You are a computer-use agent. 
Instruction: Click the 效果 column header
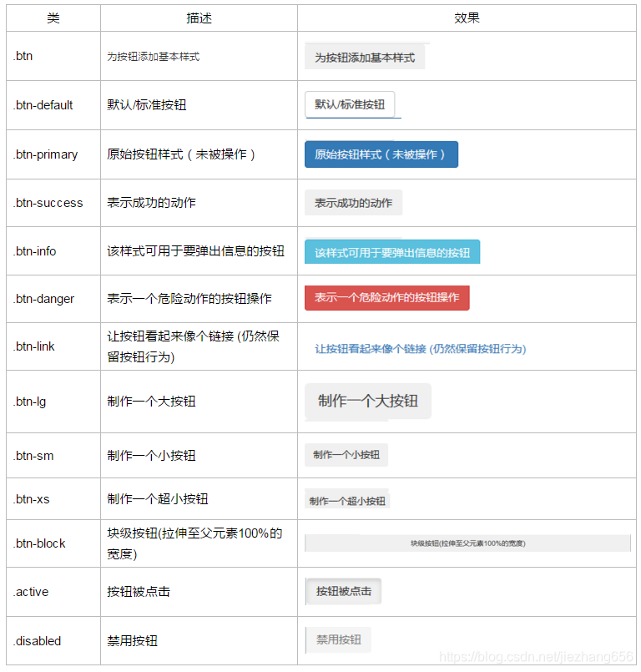coord(467,18)
